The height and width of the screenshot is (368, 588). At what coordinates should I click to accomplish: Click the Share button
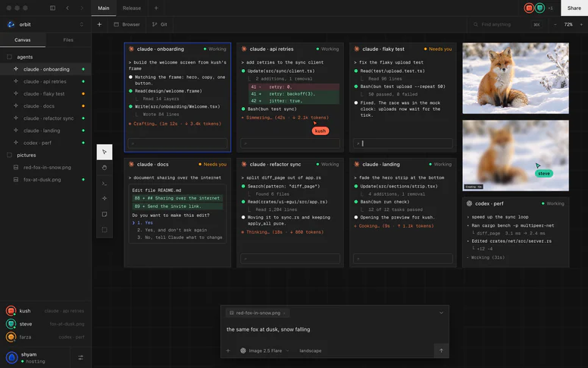pos(574,8)
